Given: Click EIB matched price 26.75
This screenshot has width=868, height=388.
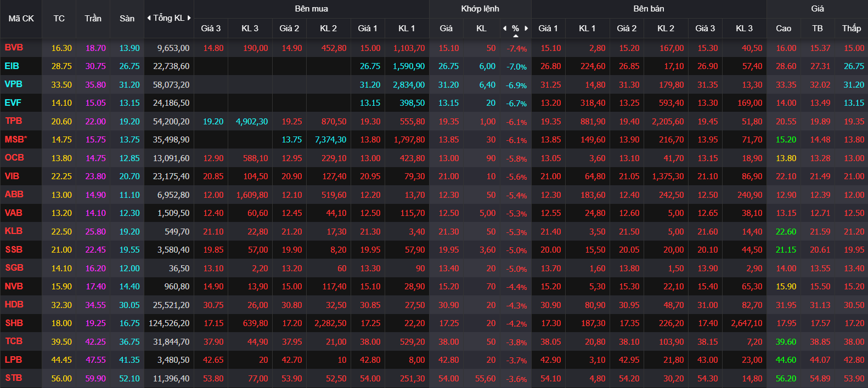Looking at the screenshot, I should pyautogui.click(x=448, y=66).
